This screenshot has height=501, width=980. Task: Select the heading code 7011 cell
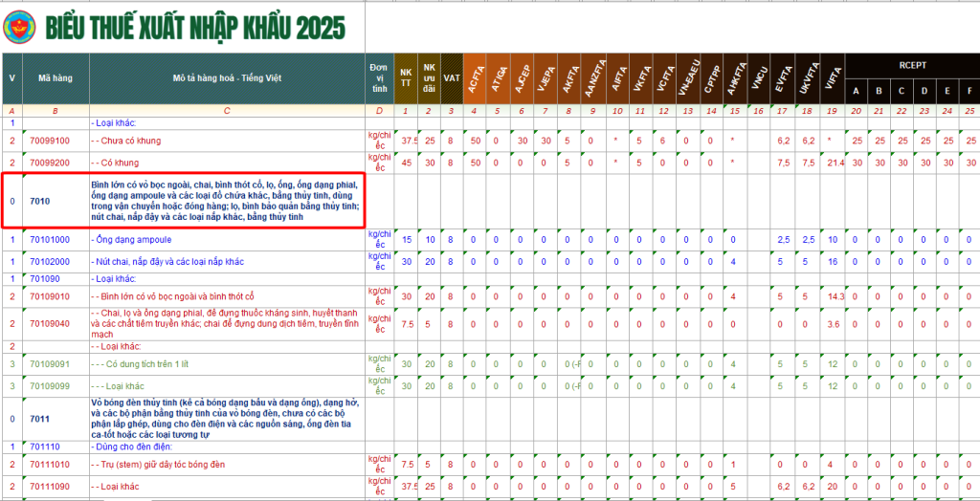point(40,419)
